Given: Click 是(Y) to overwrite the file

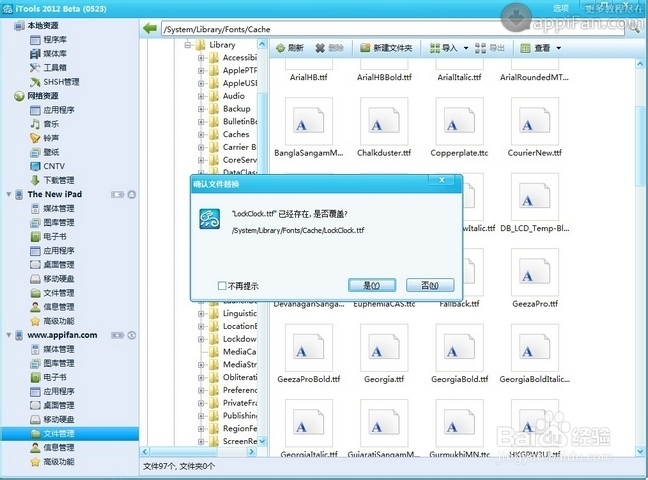Looking at the screenshot, I should [372, 285].
